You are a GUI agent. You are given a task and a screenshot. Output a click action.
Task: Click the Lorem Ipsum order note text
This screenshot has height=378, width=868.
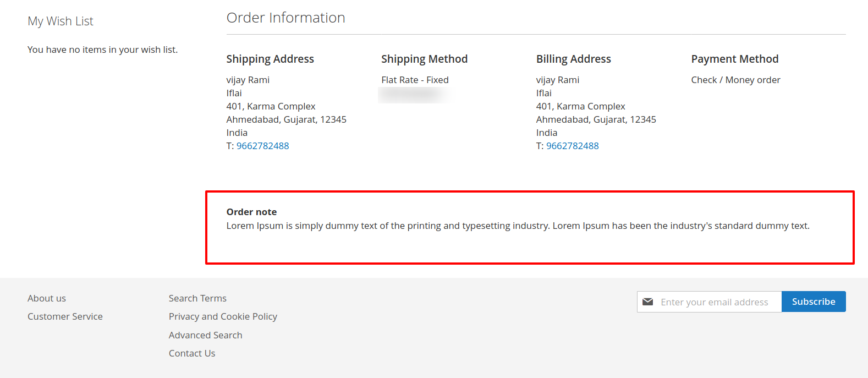click(518, 226)
